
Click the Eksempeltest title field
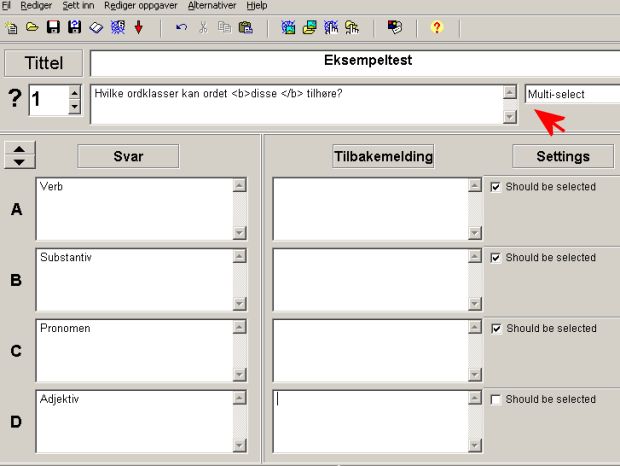[x=355, y=63]
